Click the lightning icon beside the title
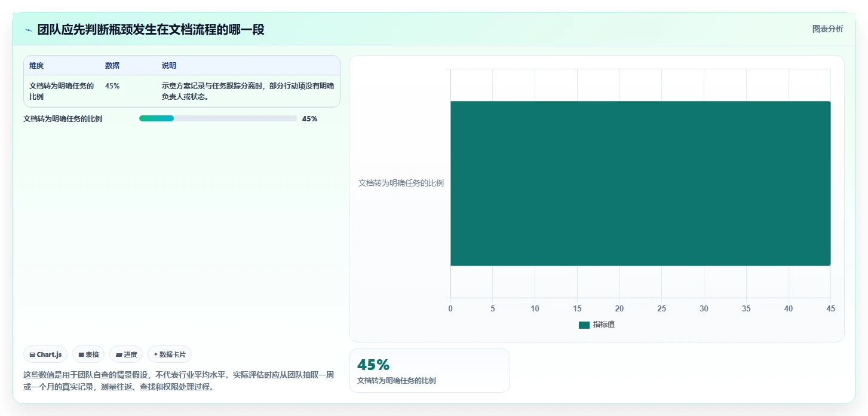This screenshot has height=416, width=868. (29, 30)
